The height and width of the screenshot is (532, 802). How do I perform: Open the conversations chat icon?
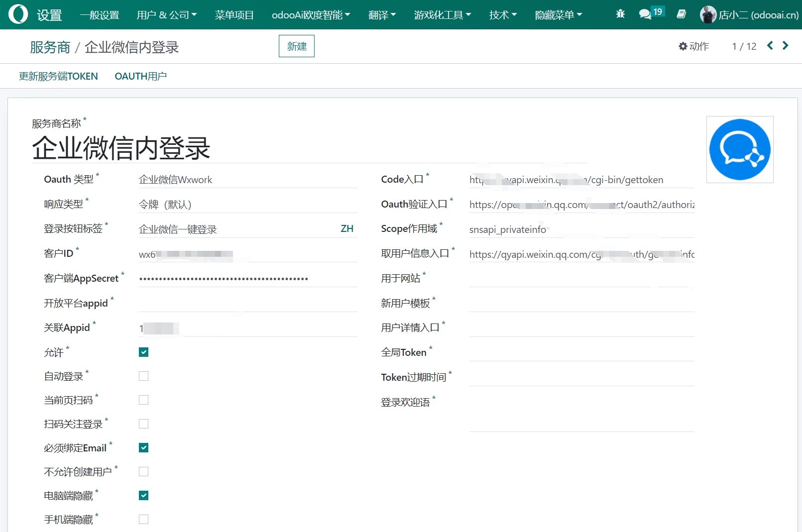(645, 14)
